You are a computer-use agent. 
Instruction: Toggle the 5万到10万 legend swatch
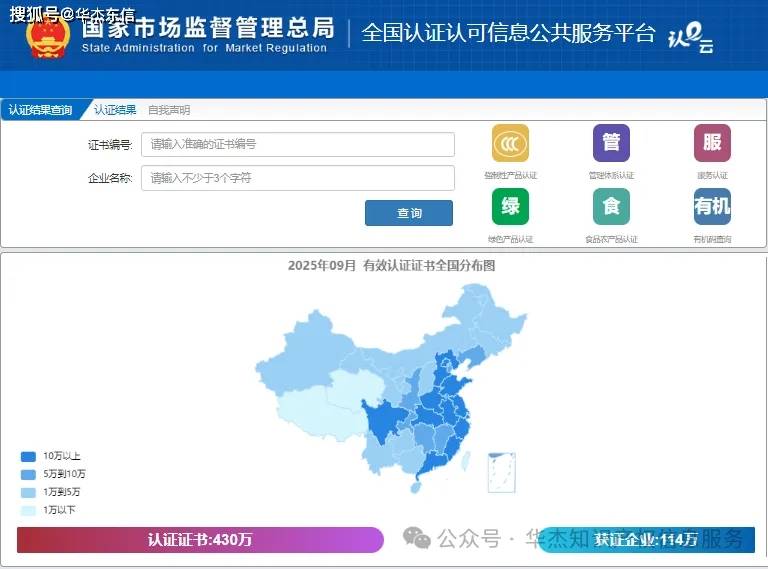click(28, 474)
